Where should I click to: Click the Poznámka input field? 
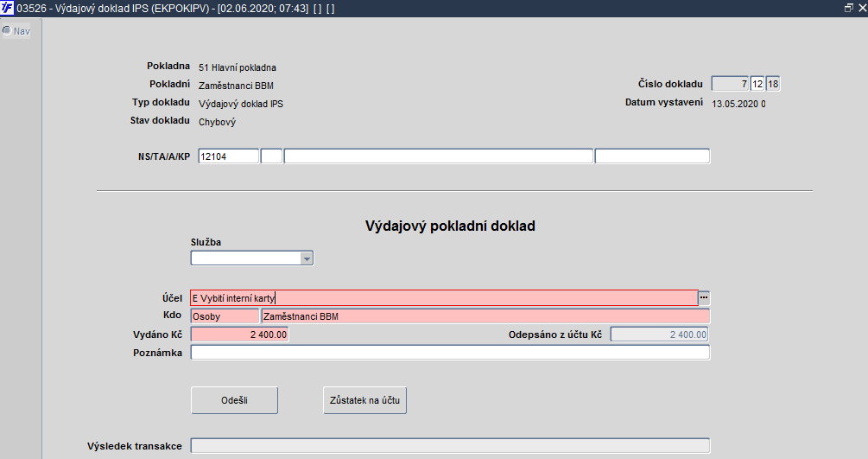click(x=450, y=353)
